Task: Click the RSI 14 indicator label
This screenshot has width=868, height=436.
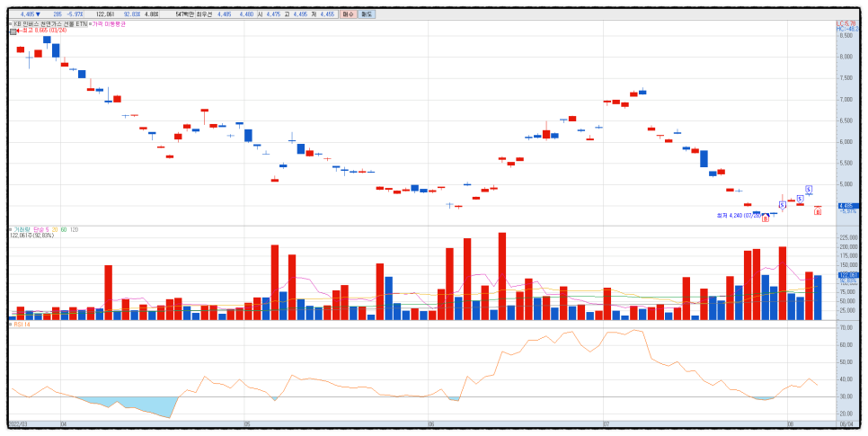Action: point(22,325)
